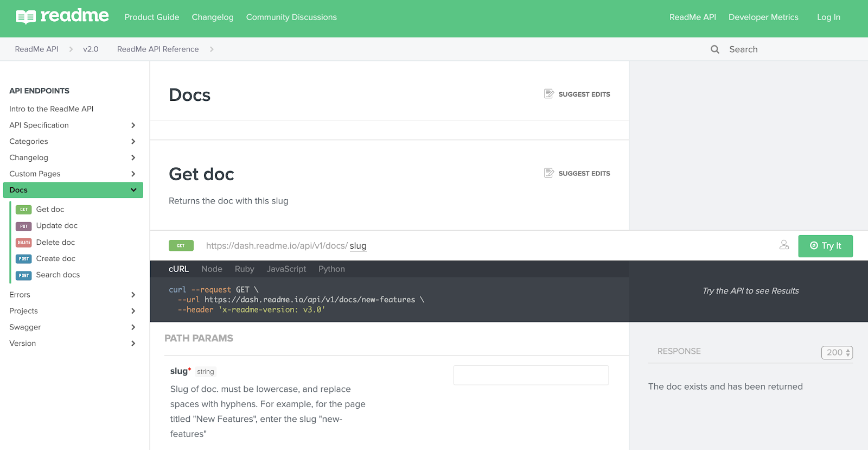Expand the Custom Pages section
Viewport: 868px width, 450px height.
(x=133, y=174)
